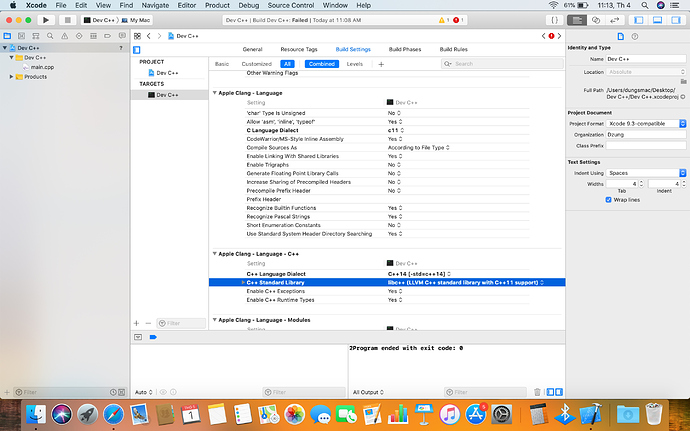
Task: Show the Project navigator folder icon
Action: [7, 36]
